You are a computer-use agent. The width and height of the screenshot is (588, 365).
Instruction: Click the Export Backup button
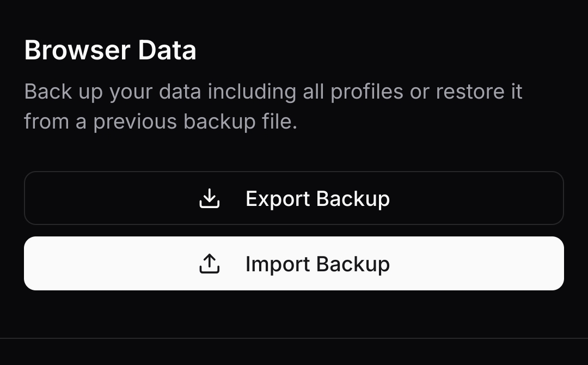click(x=294, y=198)
